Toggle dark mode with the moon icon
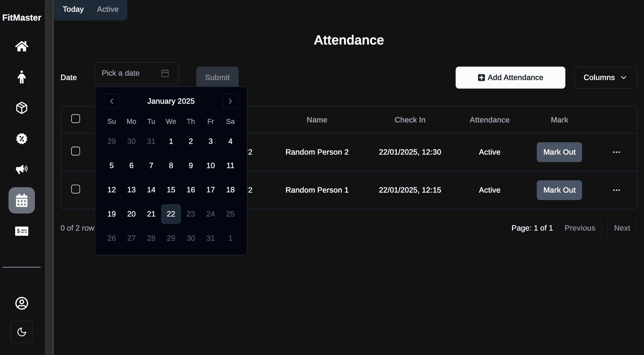 21,331
